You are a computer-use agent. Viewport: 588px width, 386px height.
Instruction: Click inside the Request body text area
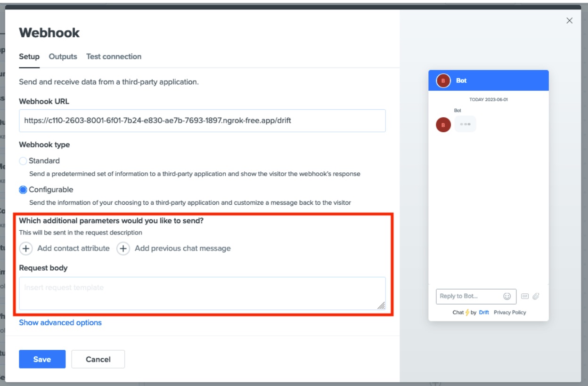click(202, 293)
